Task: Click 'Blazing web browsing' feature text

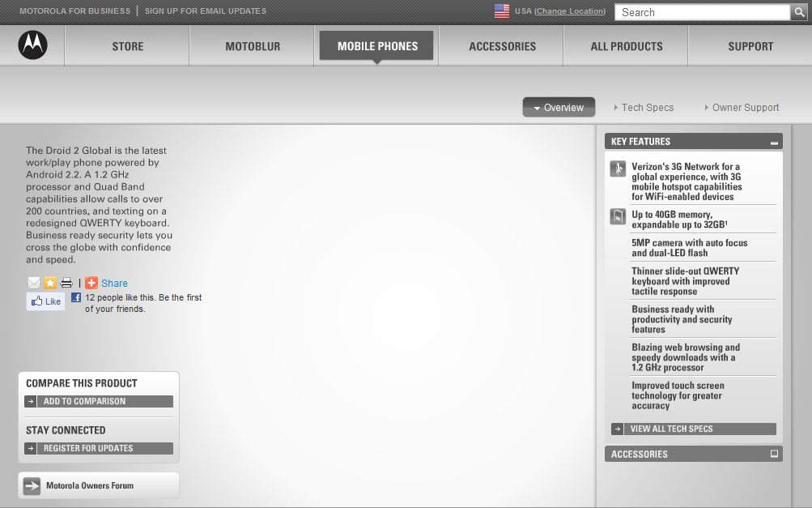Action: pos(686,357)
